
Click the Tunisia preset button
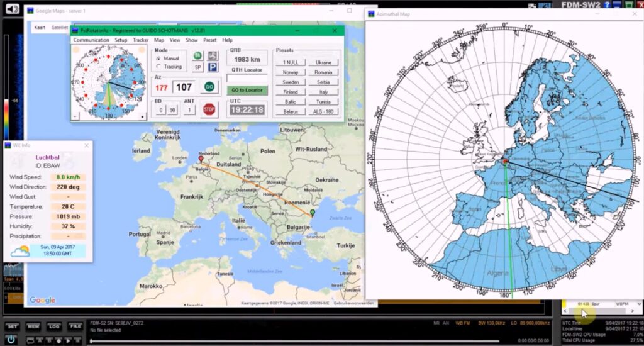[x=324, y=102]
